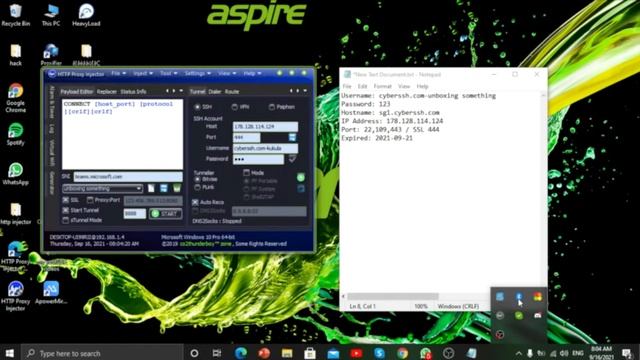
Task: Click the SSH Username input field
Action: (x=265, y=148)
